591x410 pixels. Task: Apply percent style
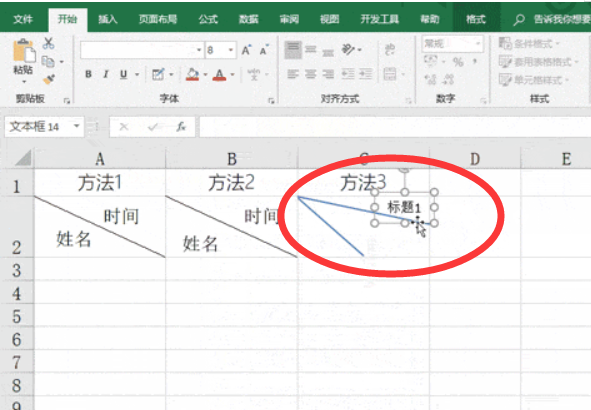pyautogui.click(x=458, y=62)
